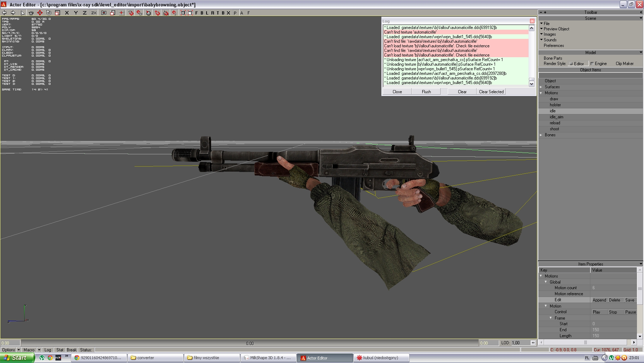Select the idle_aim motion

point(556,117)
